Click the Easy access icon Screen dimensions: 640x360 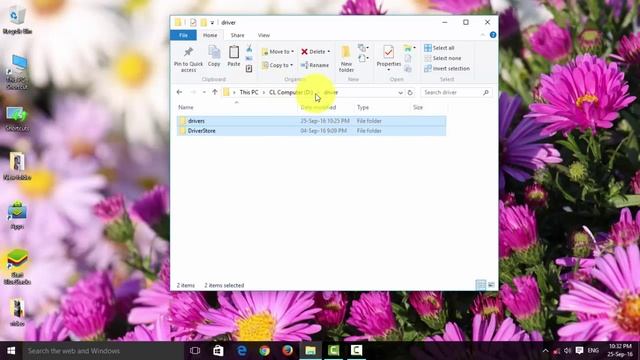[363, 59]
